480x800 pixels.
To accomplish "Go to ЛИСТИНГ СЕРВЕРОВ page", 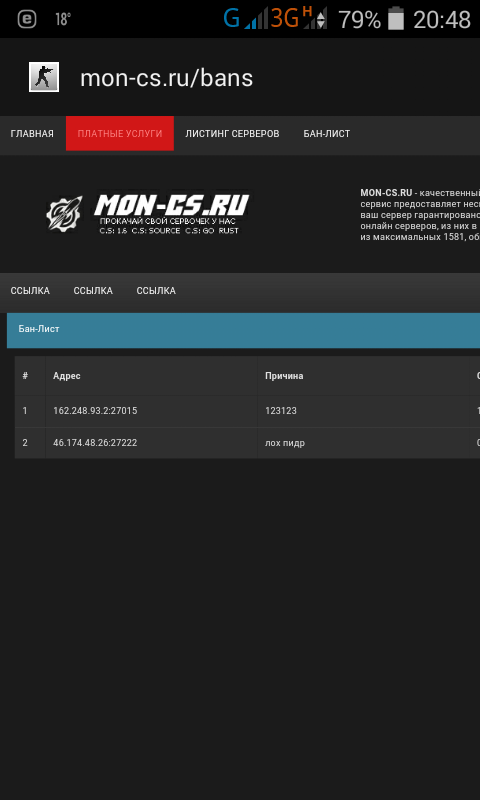I will click(232, 134).
